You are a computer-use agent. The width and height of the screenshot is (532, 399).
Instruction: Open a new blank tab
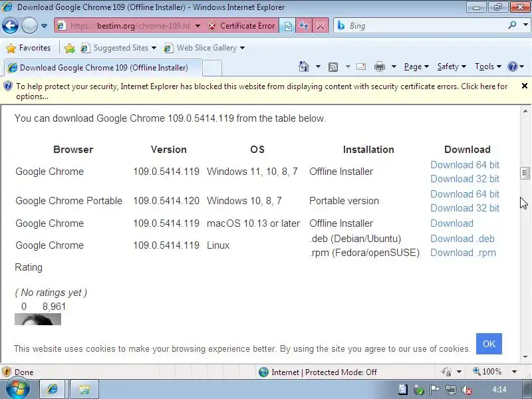pos(212,68)
